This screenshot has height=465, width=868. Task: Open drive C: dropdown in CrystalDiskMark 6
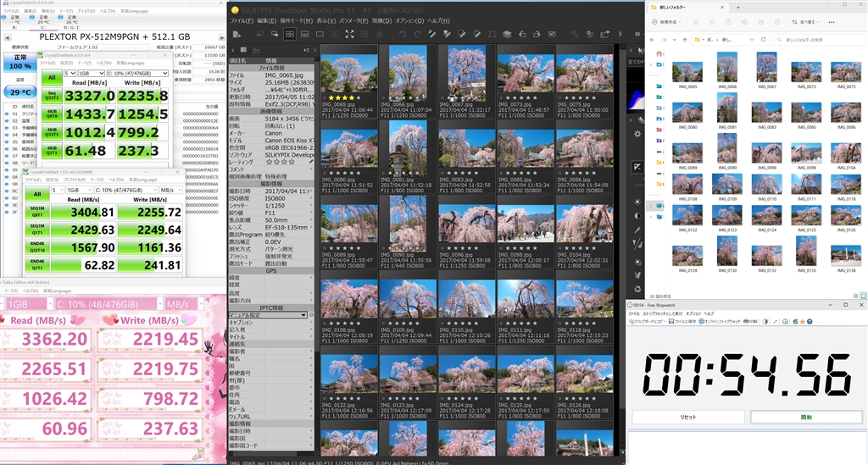pos(137,73)
